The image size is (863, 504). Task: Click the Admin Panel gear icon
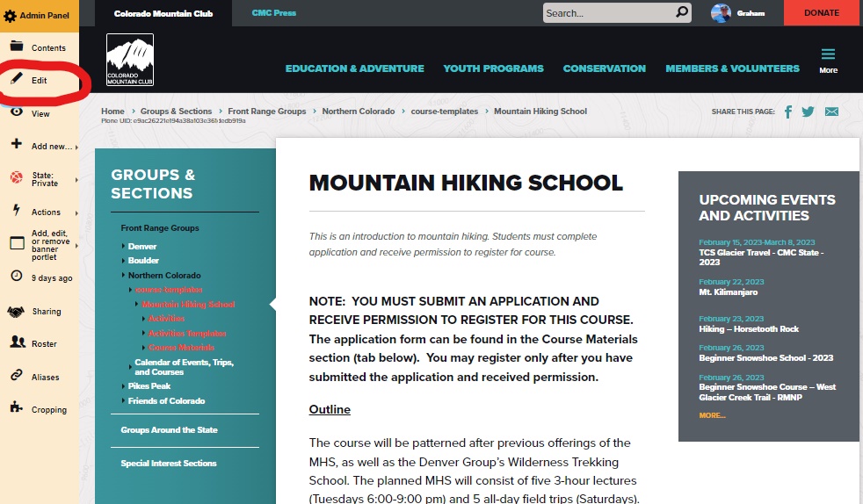coord(10,16)
